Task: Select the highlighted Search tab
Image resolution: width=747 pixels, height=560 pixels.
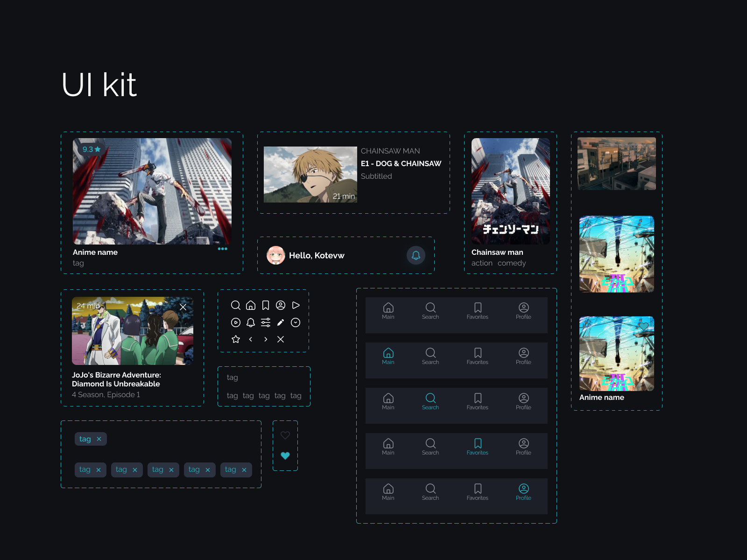Action: pos(430,402)
